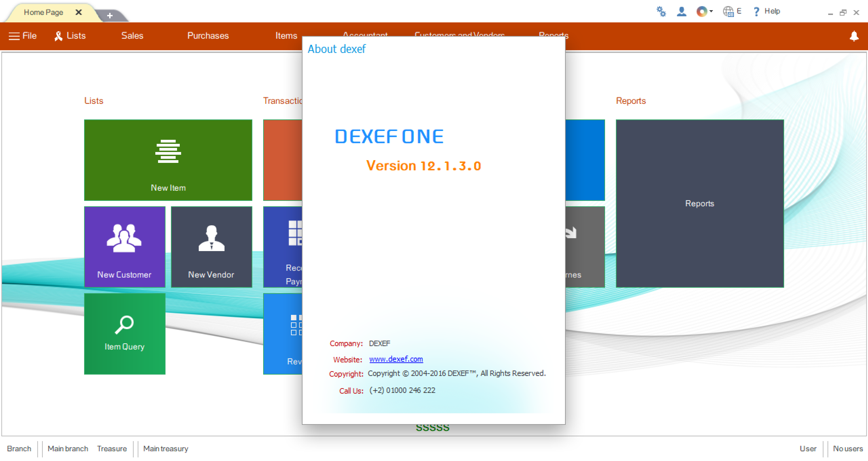Open the New Customer tile

[x=125, y=247]
